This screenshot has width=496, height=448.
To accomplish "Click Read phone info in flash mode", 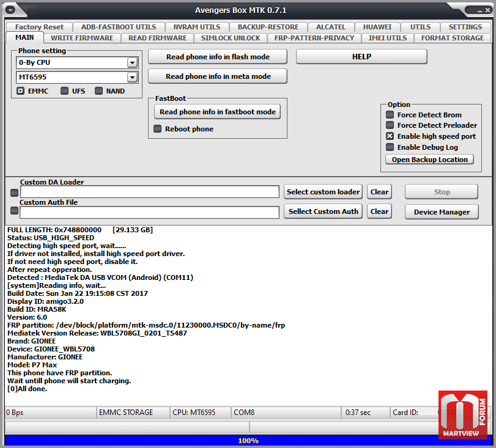I will pyautogui.click(x=218, y=57).
